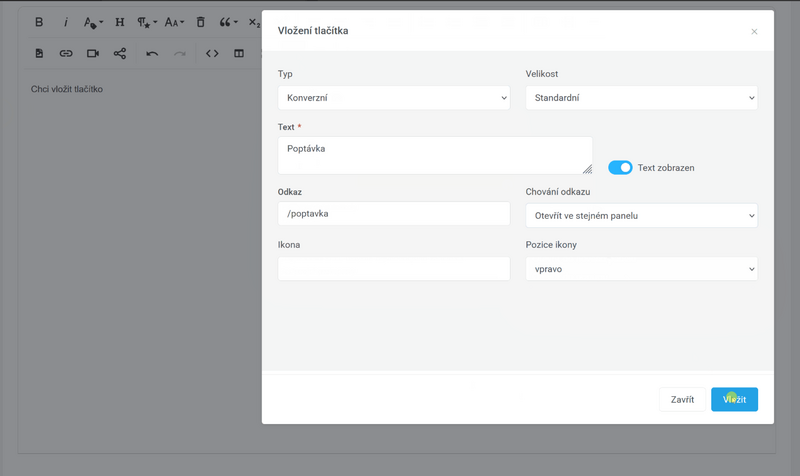The width and height of the screenshot is (800, 476).
Task: Toggle the Text zobrazen switch
Action: 620,168
